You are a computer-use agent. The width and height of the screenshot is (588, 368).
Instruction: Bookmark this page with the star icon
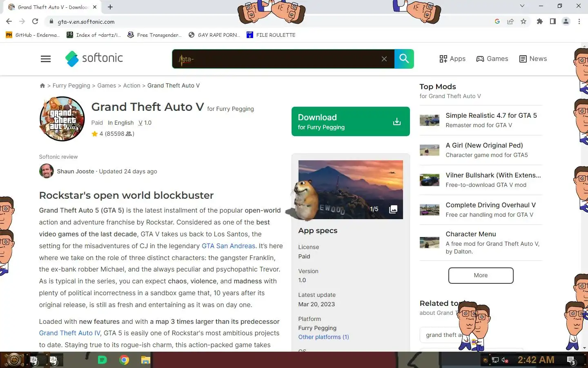pos(523,21)
